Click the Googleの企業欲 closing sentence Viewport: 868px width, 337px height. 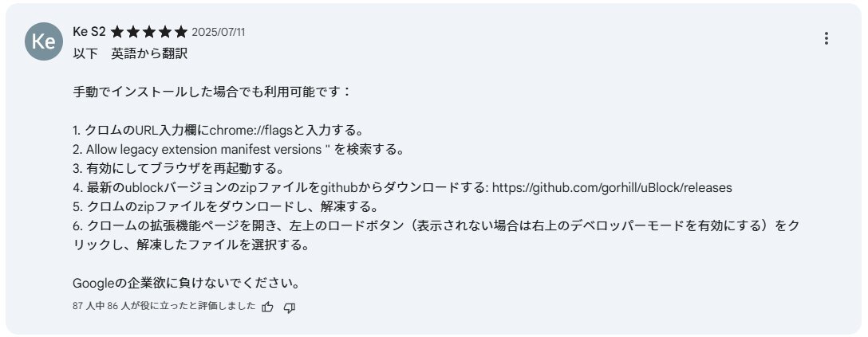point(187,284)
